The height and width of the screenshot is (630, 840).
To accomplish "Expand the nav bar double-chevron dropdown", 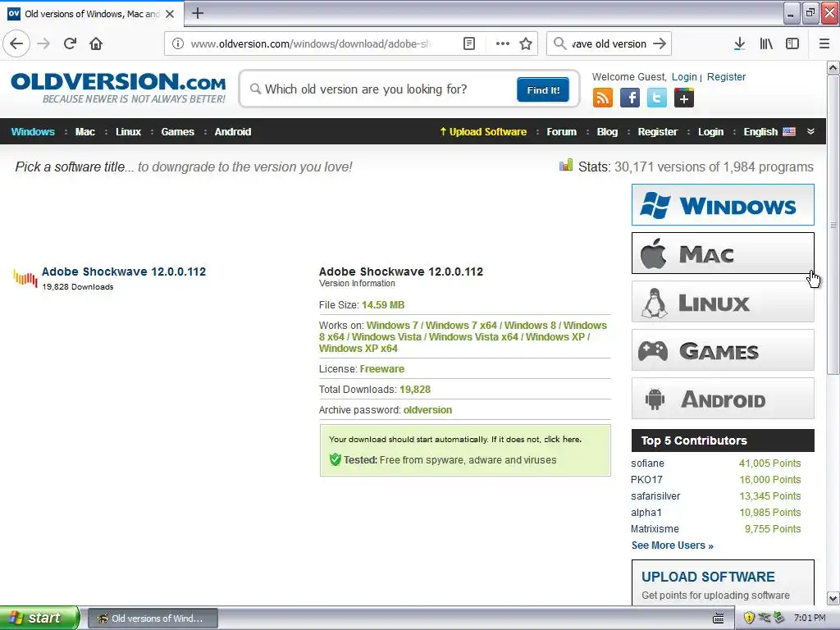I will 810,132.
